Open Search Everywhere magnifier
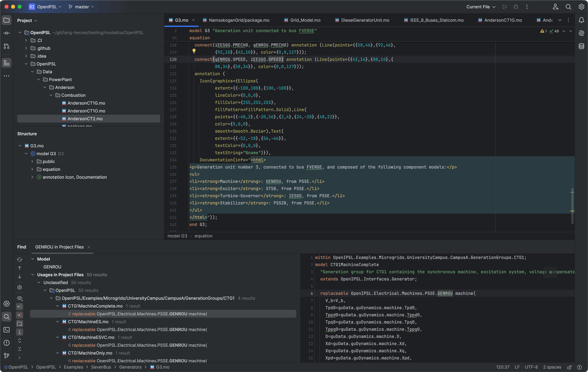The width and height of the screenshot is (588, 372). point(568,7)
